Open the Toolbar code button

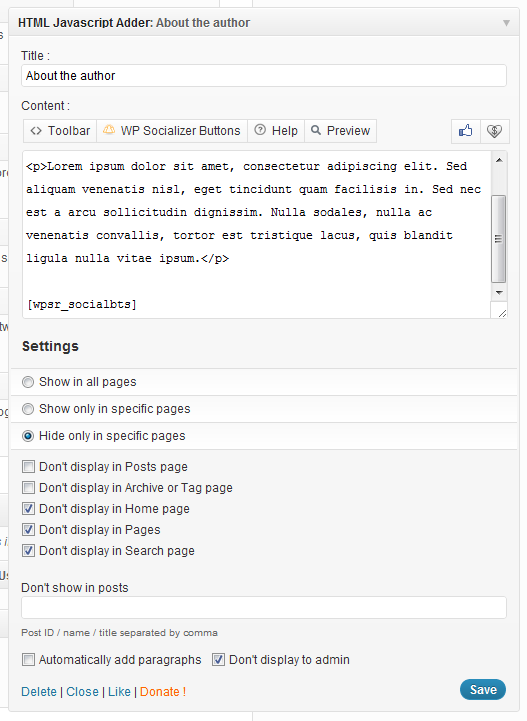[60, 131]
